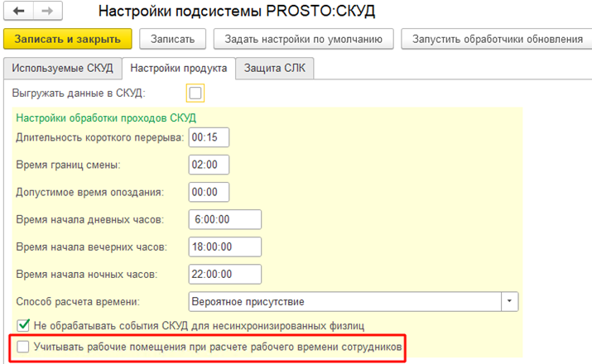Expand the Способ расчета времени dropdown arrow

[511, 299]
